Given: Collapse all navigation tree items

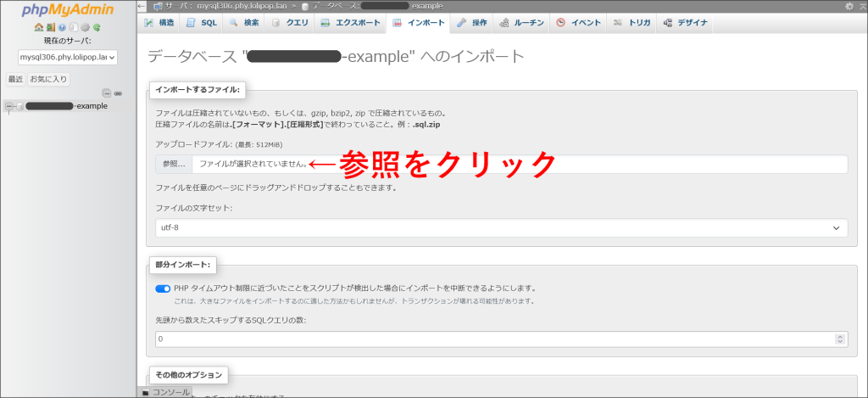Looking at the screenshot, I should pyautogui.click(x=107, y=93).
